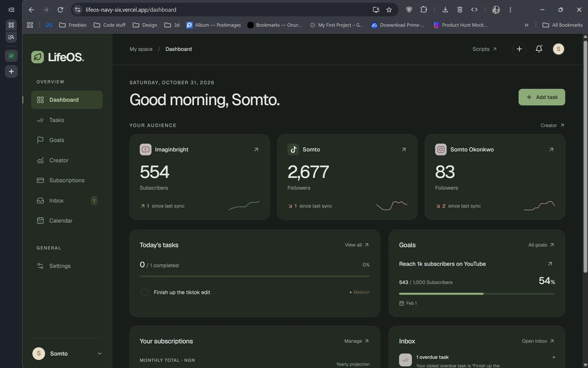Check off Finish up the tiktok edit
Screen dimensions: 588x368
[x=144, y=292]
